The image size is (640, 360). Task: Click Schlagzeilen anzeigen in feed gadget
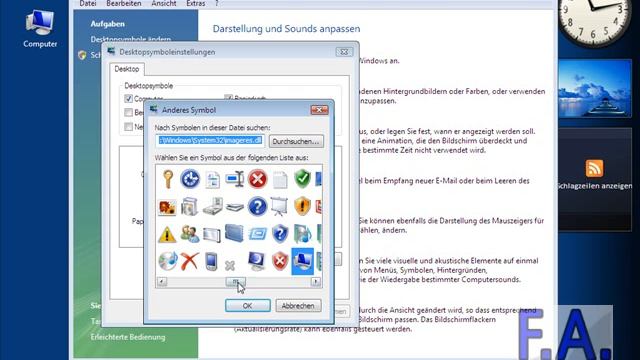point(595,186)
